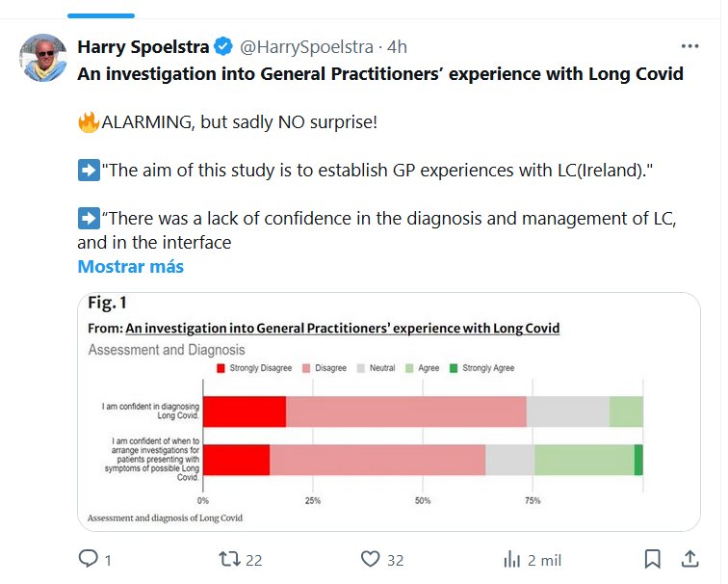Screen dimensions: 728x584
Task: Repost the tweet with retweet icon
Action: pos(229,559)
